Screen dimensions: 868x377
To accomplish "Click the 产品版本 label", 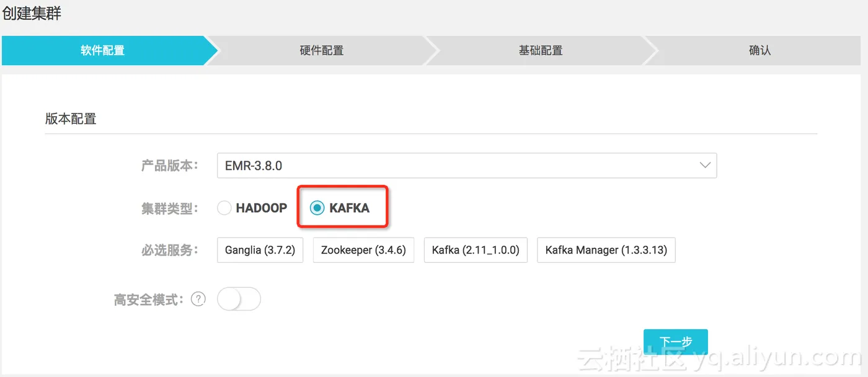I will 170,166.
